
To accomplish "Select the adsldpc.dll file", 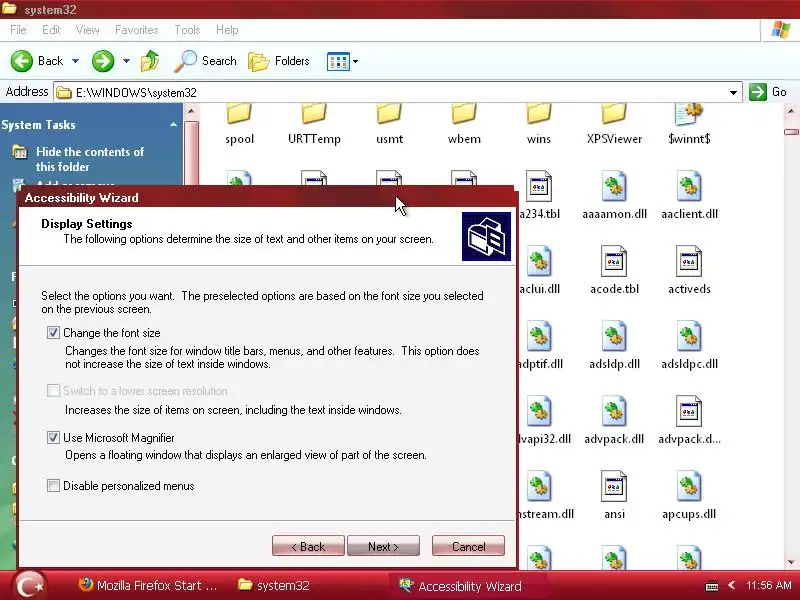I will (x=689, y=345).
